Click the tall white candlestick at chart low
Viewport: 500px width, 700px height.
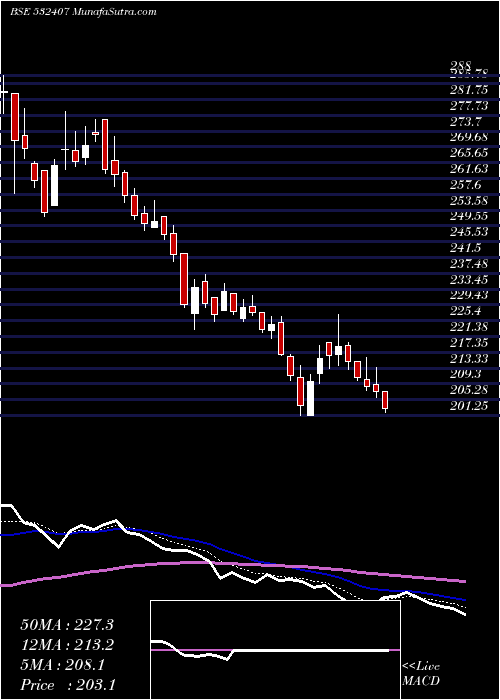tap(310, 397)
